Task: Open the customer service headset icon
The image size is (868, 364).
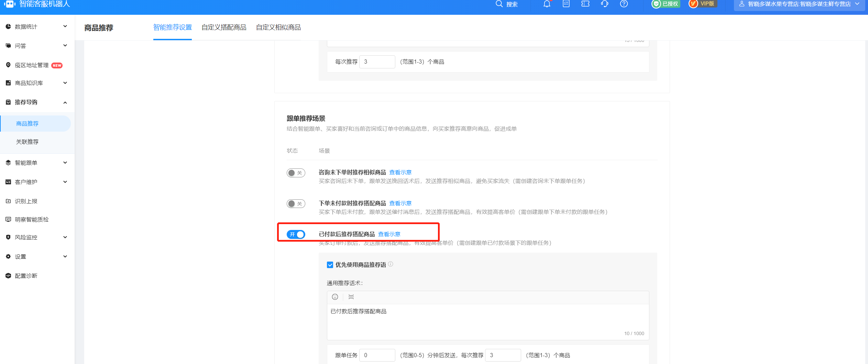Action: pyautogui.click(x=605, y=4)
